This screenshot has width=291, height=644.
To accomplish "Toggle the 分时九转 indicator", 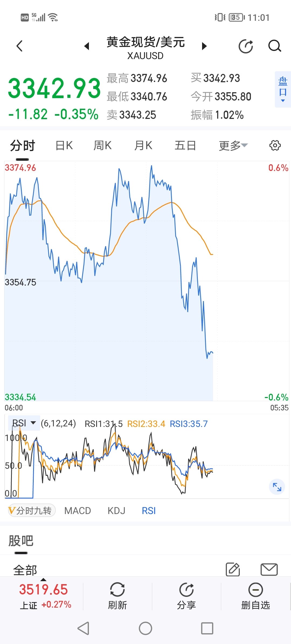I will click(32, 511).
